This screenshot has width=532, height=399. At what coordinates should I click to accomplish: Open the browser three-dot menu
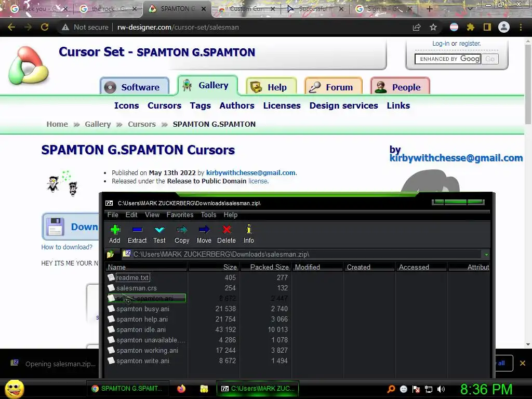click(521, 27)
